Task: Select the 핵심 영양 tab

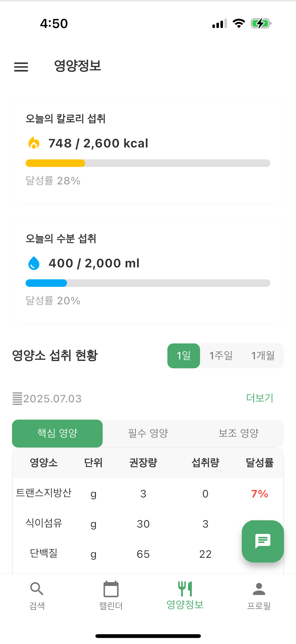Action: [57, 433]
